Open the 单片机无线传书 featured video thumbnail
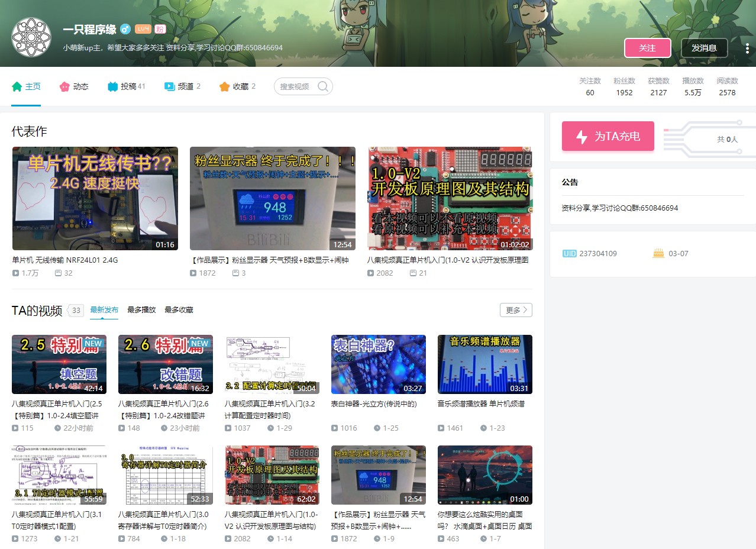Image resolution: width=756 pixels, height=549 pixels. point(95,198)
